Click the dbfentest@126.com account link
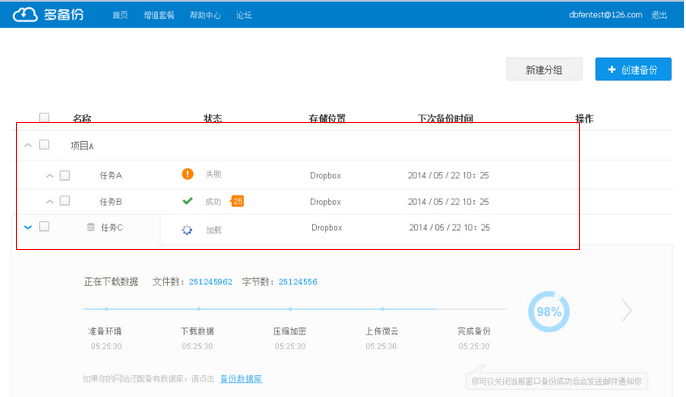 click(606, 15)
